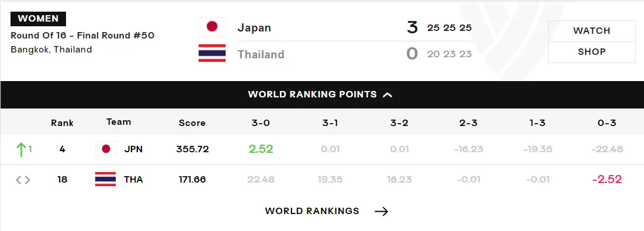The width and height of the screenshot is (644, 231).
Task: Collapse the World Ranking Points chevron
Action: point(387,94)
